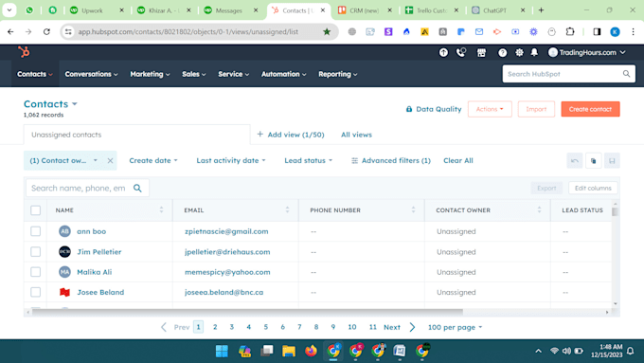Click Clear All filters
The width and height of the screenshot is (644, 363).
[x=458, y=161]
